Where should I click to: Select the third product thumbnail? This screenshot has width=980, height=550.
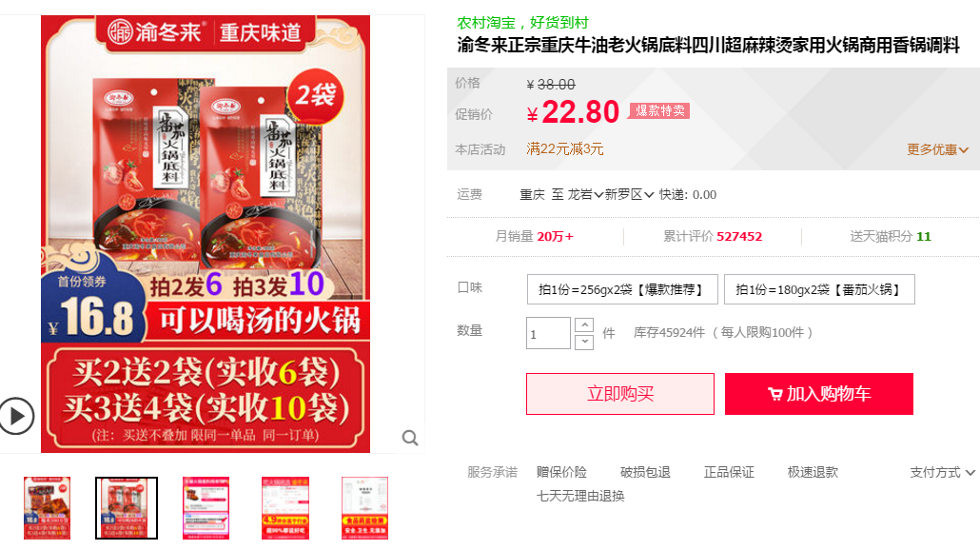pos(206,508)
